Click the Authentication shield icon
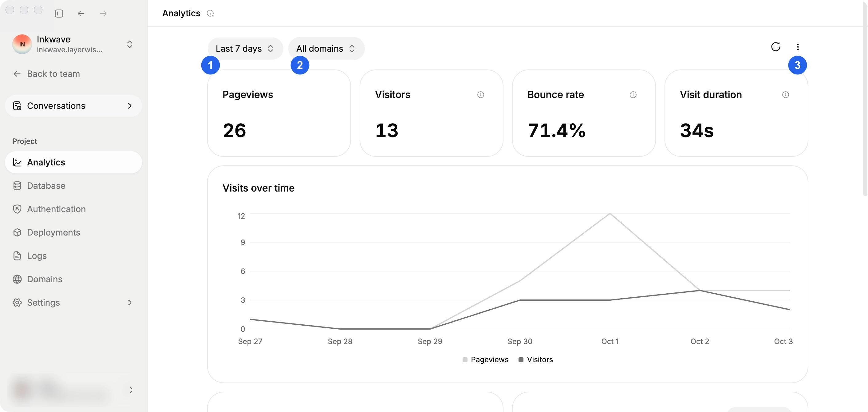This screenshot has height=412, width=868. [17, 209]
